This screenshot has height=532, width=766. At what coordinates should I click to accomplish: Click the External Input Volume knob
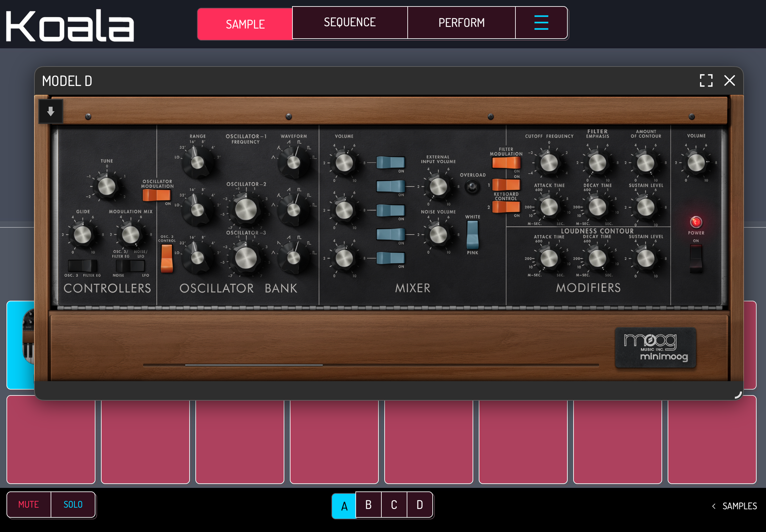point(438,186)
